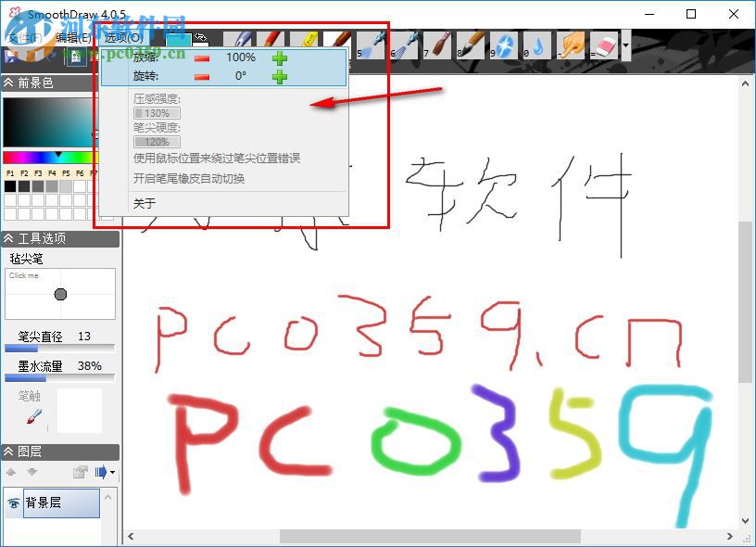
Task: Open the 编辑(E) menu
Action: pyautogui.click(x=70, y=37)
